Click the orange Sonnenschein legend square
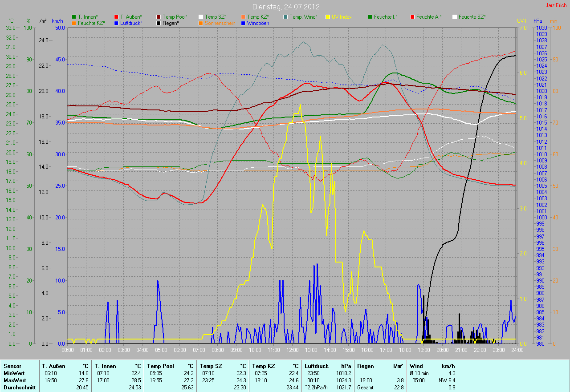 (x=201, y=23)
